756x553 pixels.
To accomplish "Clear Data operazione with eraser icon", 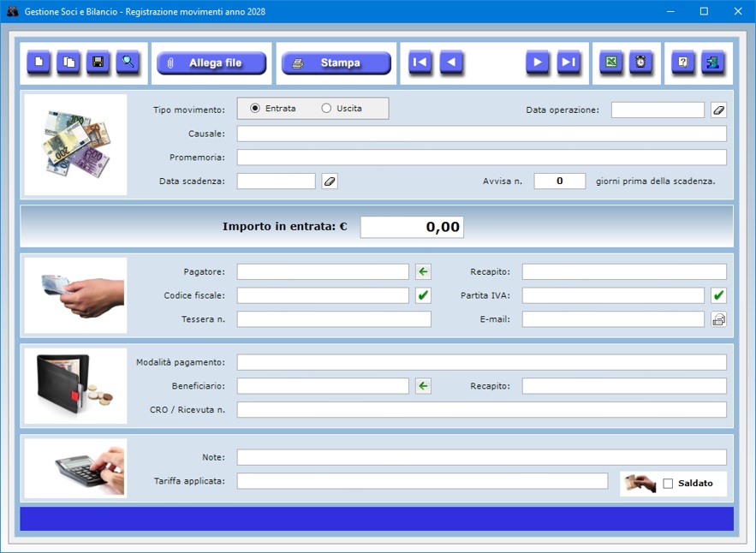I will coord(718,110).
